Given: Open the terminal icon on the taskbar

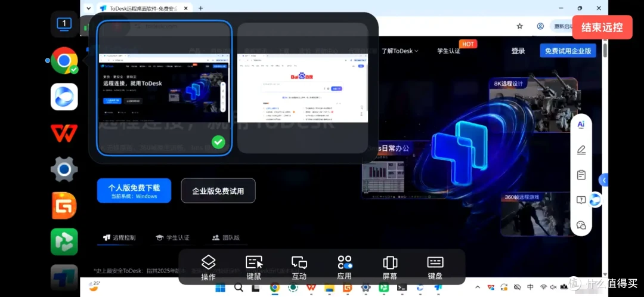Looking at the screenshot, I should (x=402, y=288).
